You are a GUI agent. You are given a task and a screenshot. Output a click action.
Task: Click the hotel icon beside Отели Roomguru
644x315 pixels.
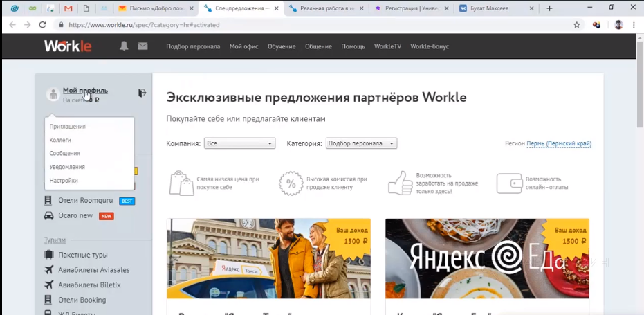coord(48,201)
